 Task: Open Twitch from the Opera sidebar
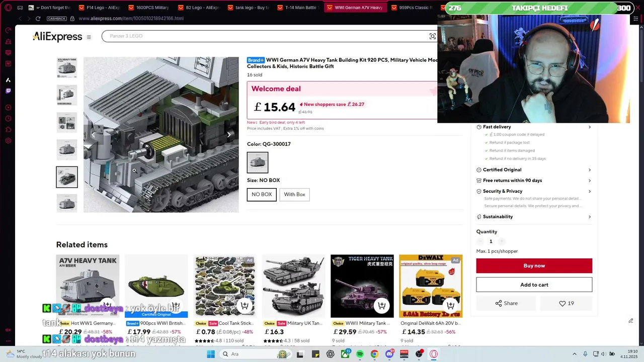(8, 91)
